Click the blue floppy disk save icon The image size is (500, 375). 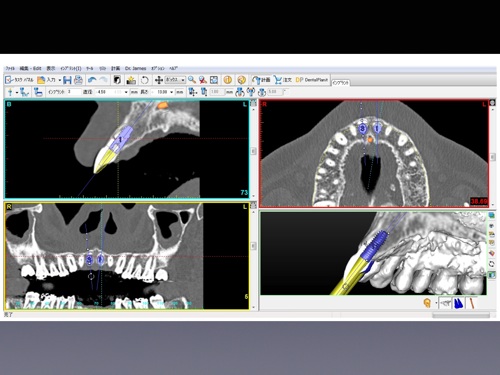tap(67, 80)
